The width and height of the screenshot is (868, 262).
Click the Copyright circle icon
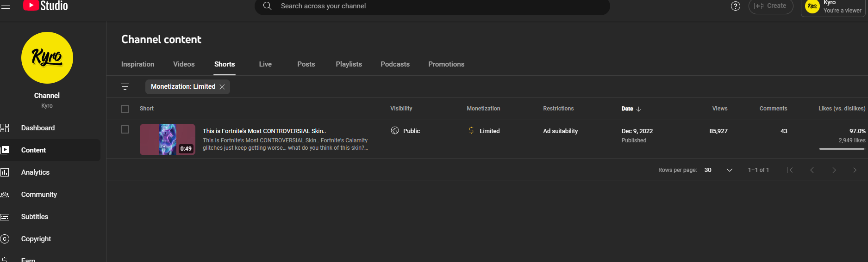[5, 239]
